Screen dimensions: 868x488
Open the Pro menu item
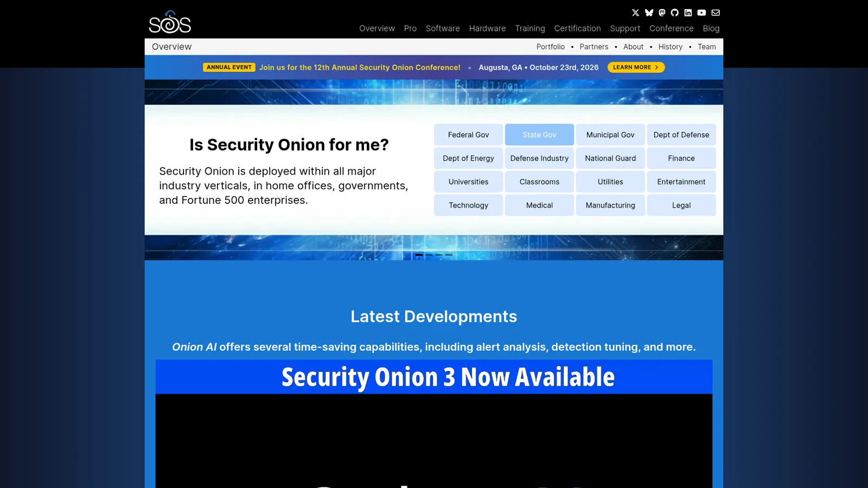pyautogui.click(x=410, y=28)
